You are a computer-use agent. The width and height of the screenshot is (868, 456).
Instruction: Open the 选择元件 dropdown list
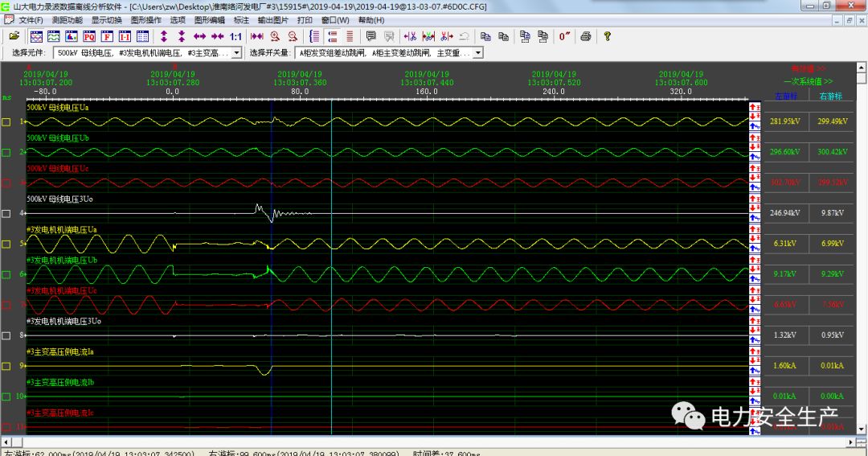[236, 53]
